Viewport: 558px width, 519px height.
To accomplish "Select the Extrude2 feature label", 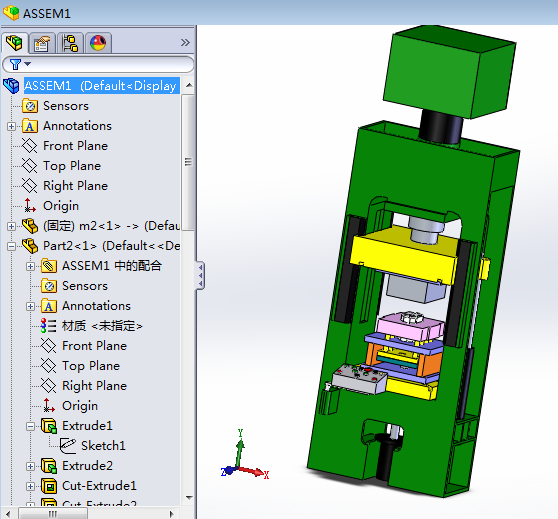I will coord(87,466).
